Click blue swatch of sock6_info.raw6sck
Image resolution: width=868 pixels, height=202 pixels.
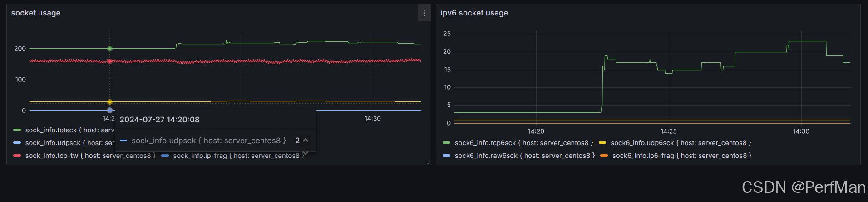pyautogui.click(x=446, y=156)
